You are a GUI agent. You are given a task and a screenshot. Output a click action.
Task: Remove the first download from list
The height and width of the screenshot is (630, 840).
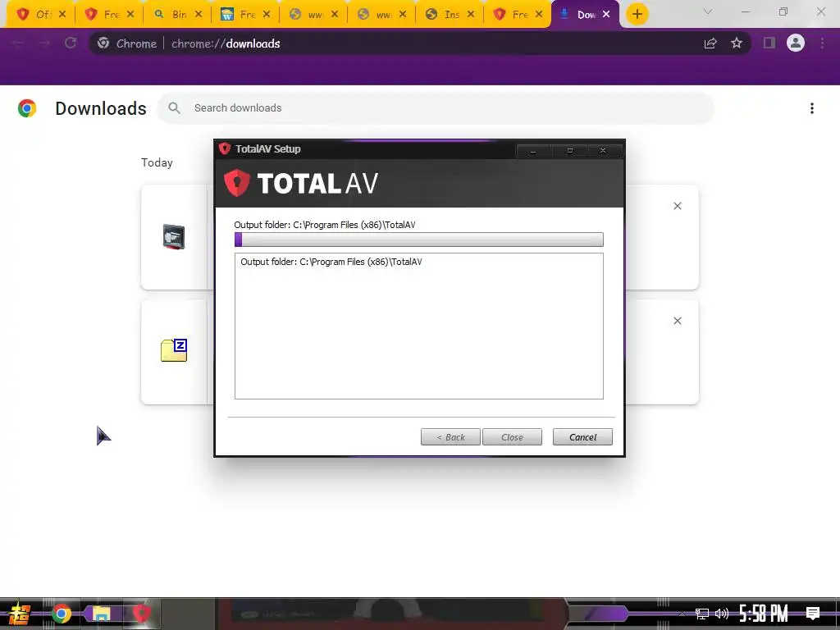point(677,206)
